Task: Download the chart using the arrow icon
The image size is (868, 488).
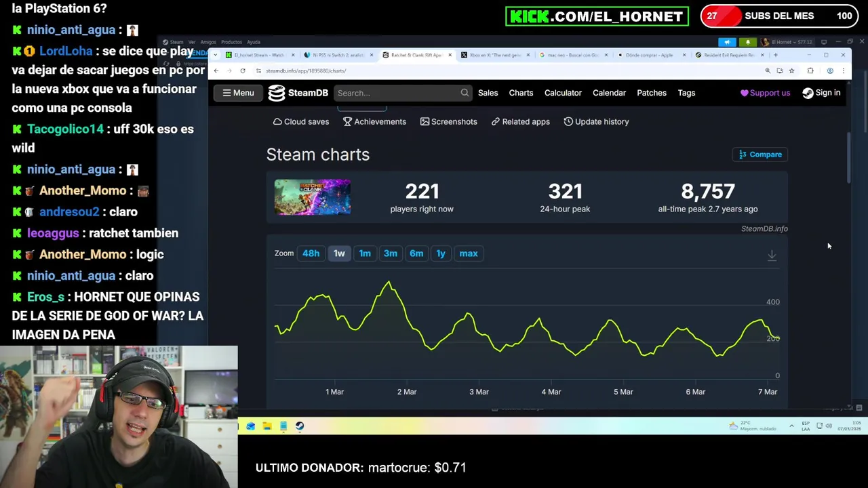Action: 772,255
